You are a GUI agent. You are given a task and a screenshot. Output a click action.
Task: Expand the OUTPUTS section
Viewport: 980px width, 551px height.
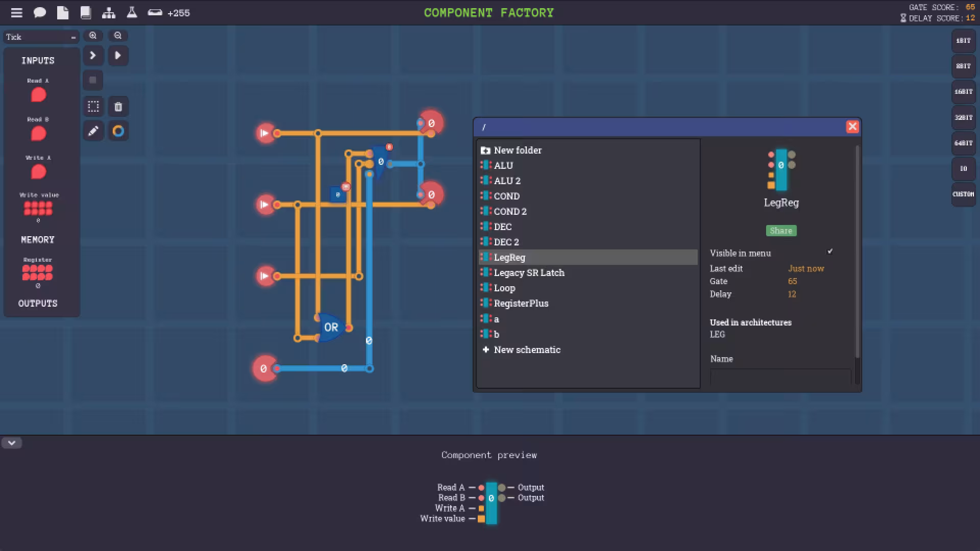pyautogui.click(x=38, y=304)
